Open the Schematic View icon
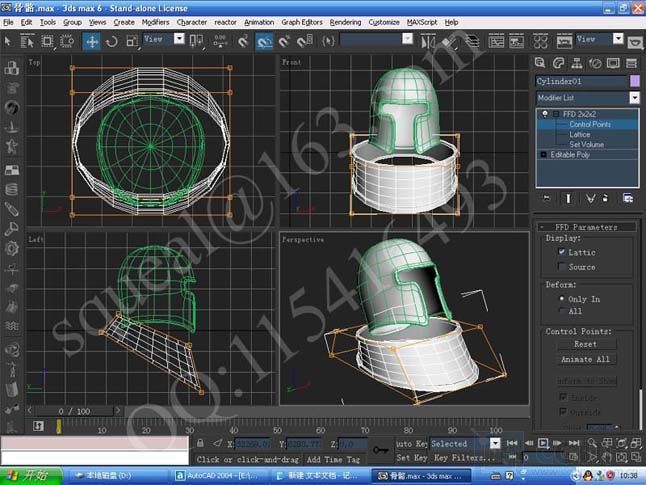Image resolution: width=646 pixels, height=485 pixels. 516,41
